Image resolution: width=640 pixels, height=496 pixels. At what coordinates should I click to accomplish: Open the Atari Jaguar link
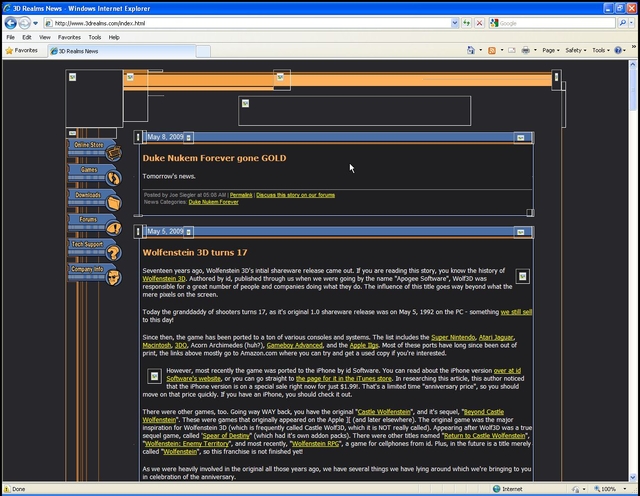pyautogui.click(x=496, y=337)
